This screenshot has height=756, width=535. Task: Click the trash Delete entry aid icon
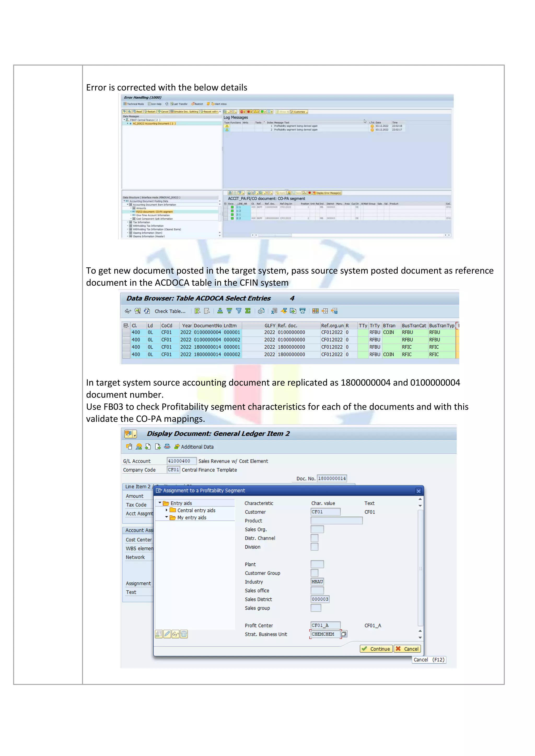click(x=184, y=634)
